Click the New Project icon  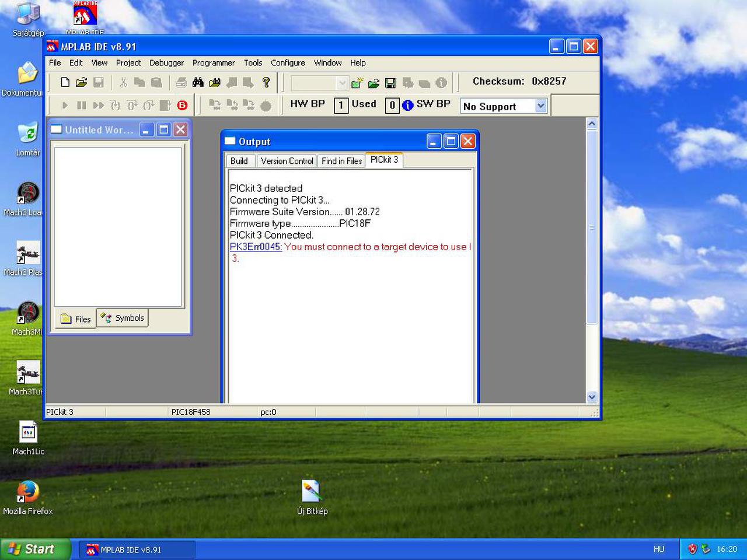pyautogui.click(x=357, y=83)
